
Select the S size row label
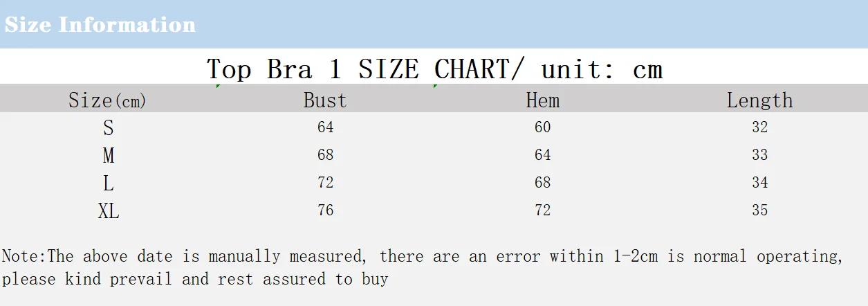[109, 128]
